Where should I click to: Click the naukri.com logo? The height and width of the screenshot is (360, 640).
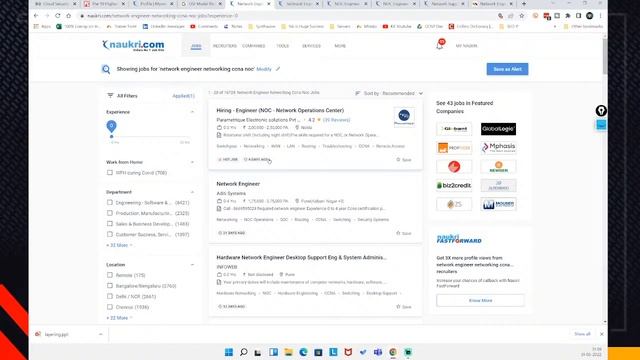tap(133, 45)
